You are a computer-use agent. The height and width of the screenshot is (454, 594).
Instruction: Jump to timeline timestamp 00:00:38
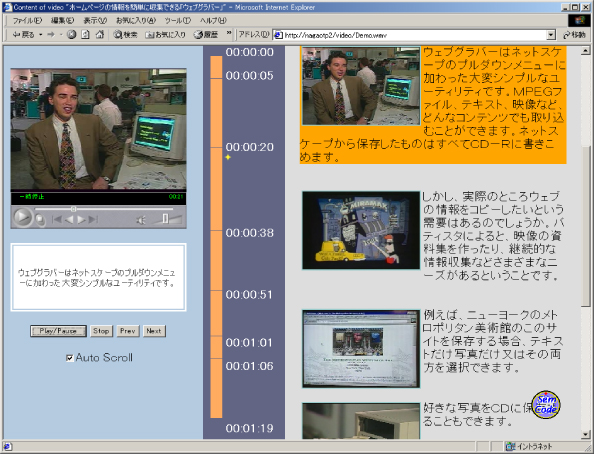[x=250, y=233]
